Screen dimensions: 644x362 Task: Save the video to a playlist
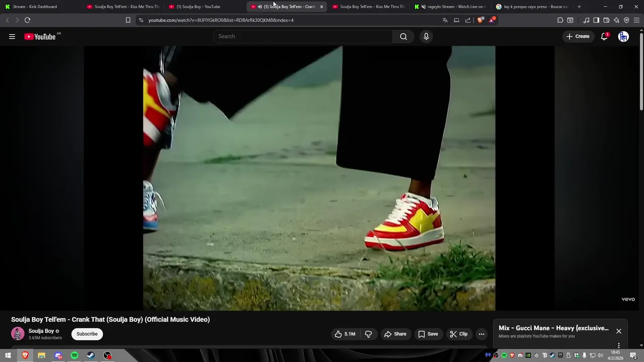click(x=428, y=334)
